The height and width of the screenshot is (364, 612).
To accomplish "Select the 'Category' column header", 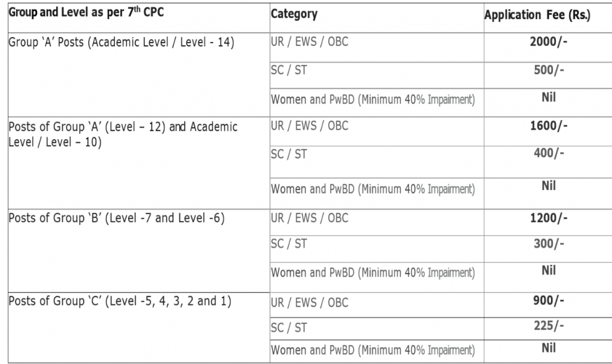I will click(294, 14).
